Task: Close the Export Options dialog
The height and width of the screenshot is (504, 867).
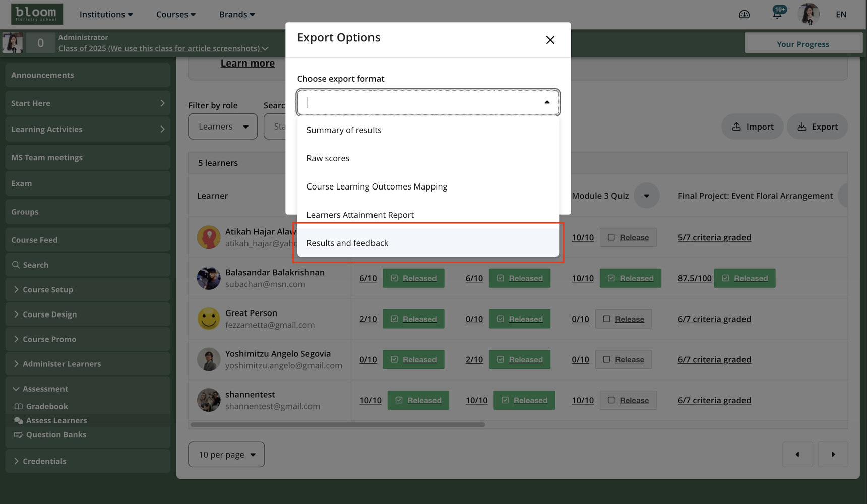Action: coord(550,40)
